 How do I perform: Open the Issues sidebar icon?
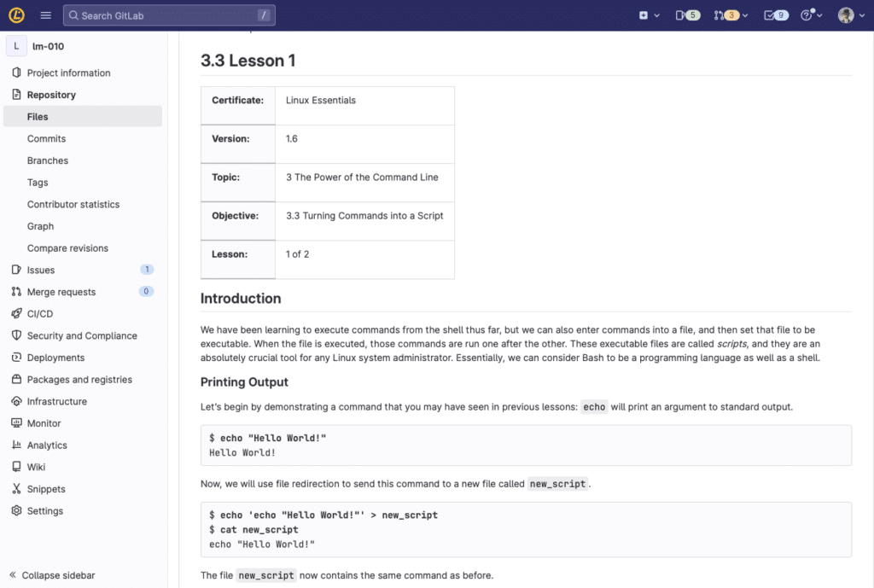(16, 270)
